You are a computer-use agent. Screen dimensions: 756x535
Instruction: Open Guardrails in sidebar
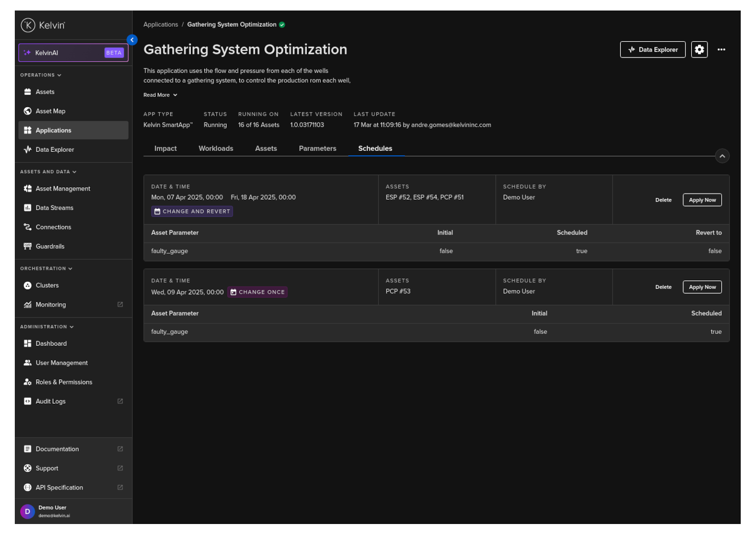[x=50, y=246]
